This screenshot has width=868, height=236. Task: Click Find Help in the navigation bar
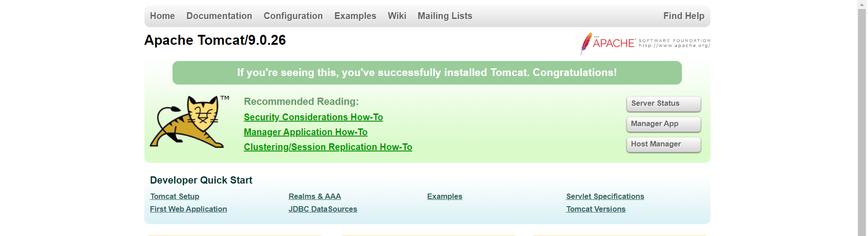683,16
